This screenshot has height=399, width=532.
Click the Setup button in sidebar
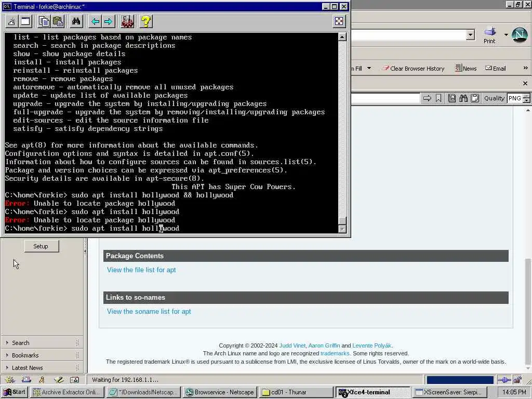coord(41,246)
